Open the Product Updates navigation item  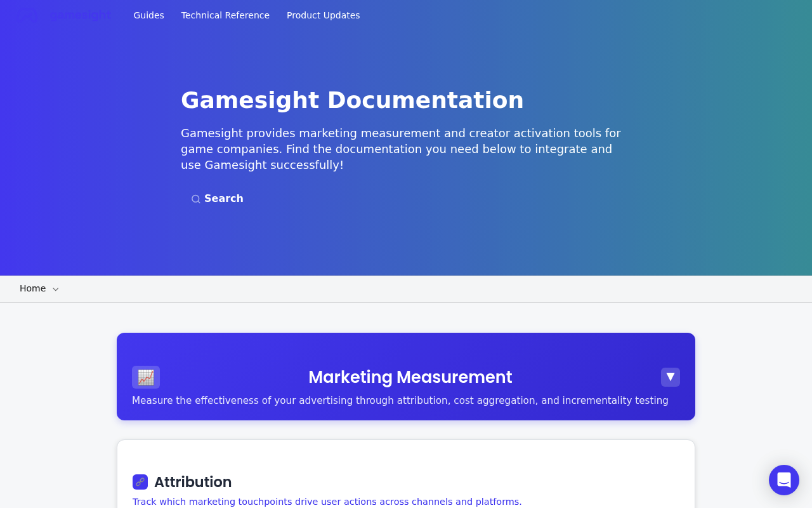pos(324,15)
